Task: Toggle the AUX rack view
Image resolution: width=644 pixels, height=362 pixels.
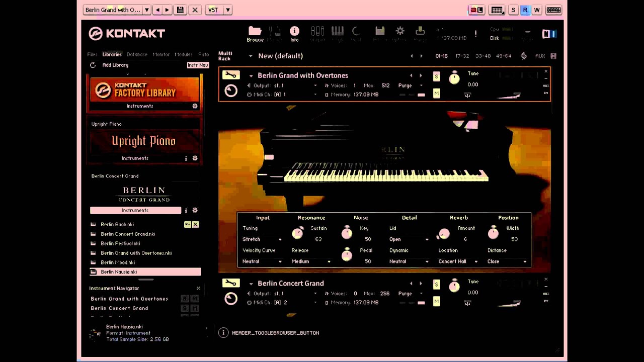Action: 540,56
